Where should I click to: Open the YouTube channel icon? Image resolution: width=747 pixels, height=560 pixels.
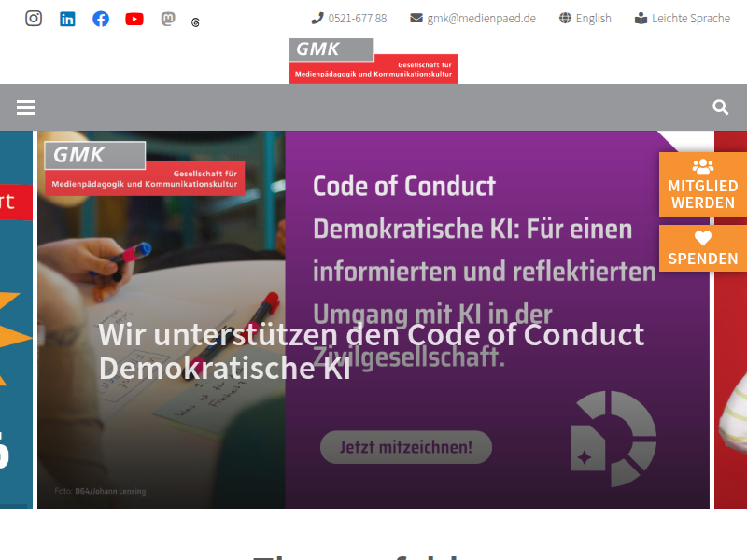point(134,19)
